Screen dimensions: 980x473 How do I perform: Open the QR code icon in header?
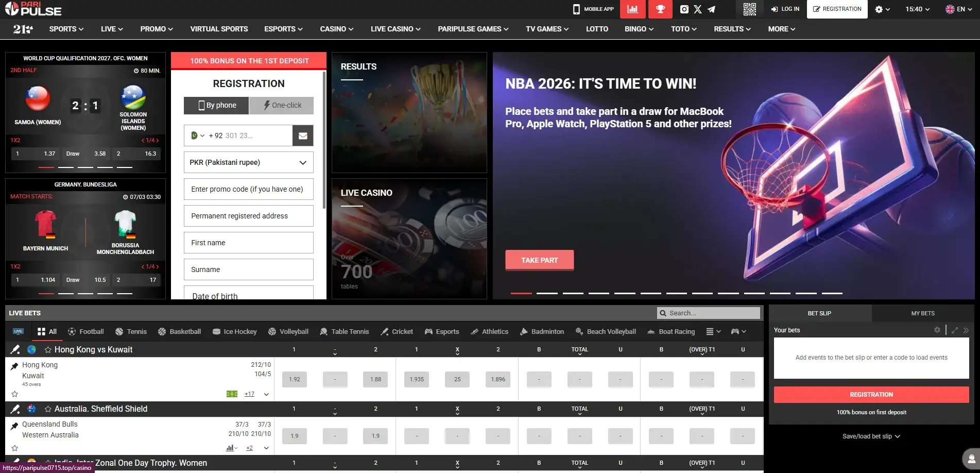(749, 9)
